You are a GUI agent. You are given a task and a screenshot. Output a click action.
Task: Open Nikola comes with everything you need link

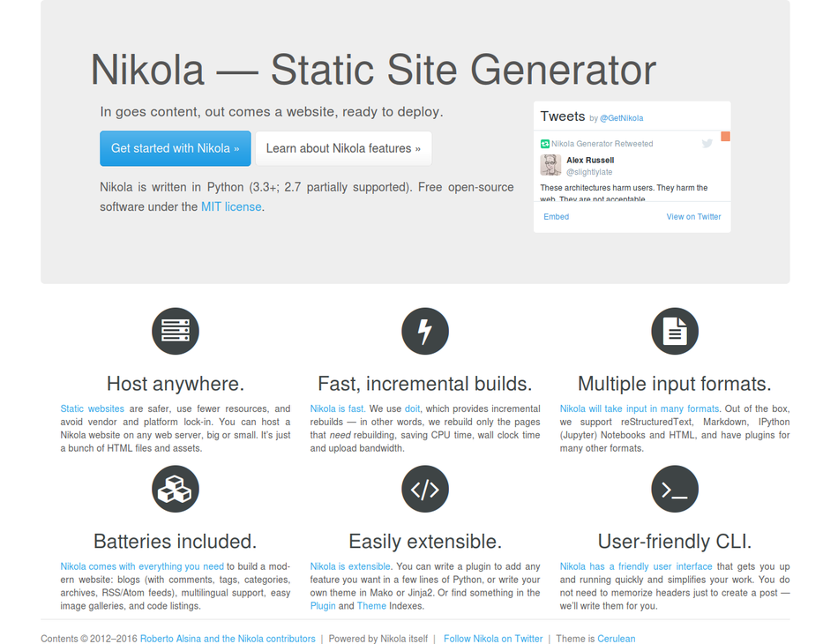[142, 566]
